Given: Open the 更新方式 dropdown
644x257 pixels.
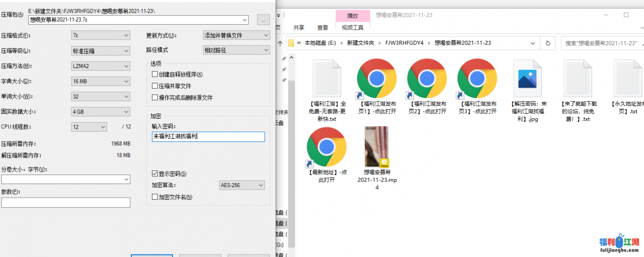Looking at the screenshot, I should [x=236, y=35].
